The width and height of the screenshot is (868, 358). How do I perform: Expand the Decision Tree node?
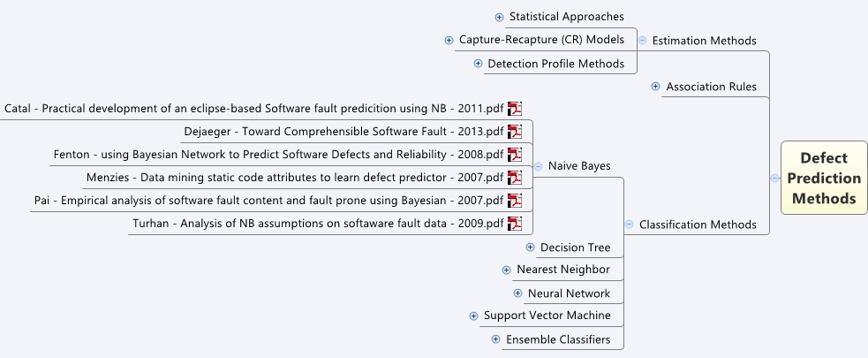530,248
